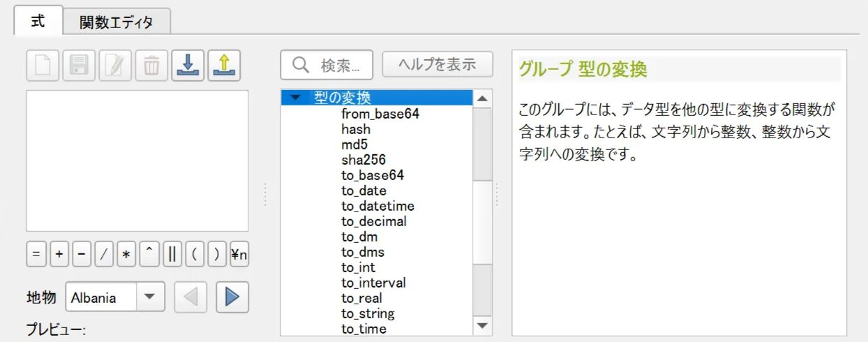Click the delete expression trash icon
Viewport: 868px width, 342px height.
(151, 66)
